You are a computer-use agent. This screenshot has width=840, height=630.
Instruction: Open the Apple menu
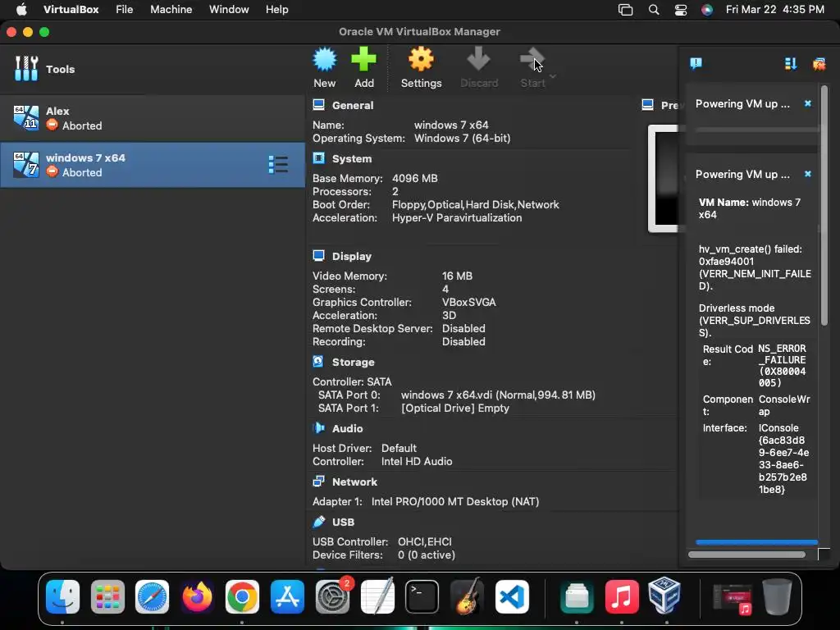(21, 9)
